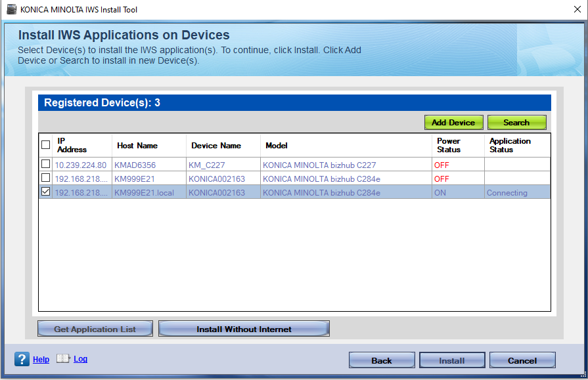Go Back to the previous step
Image resolution: width=588 pixels, height=380 pixels.
tap(382, 360)
